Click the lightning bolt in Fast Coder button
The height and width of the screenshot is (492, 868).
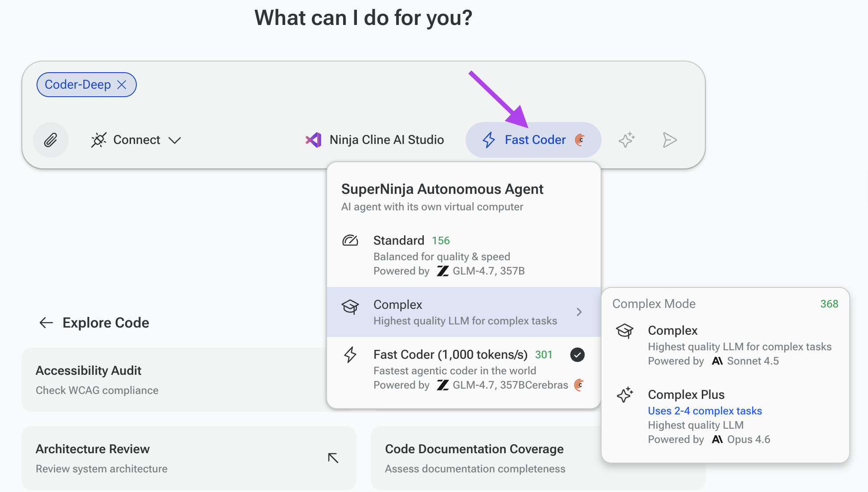(x=489, y=140)
